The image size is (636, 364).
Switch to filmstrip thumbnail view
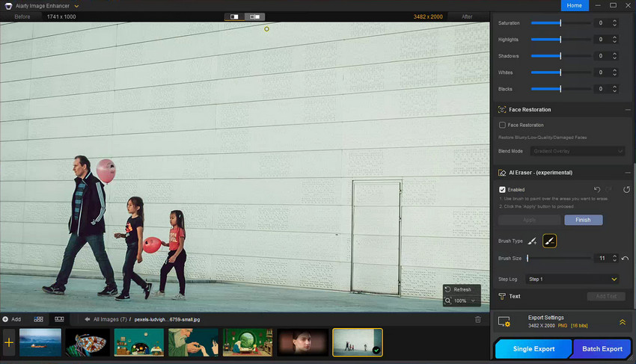tap(59, 319)
